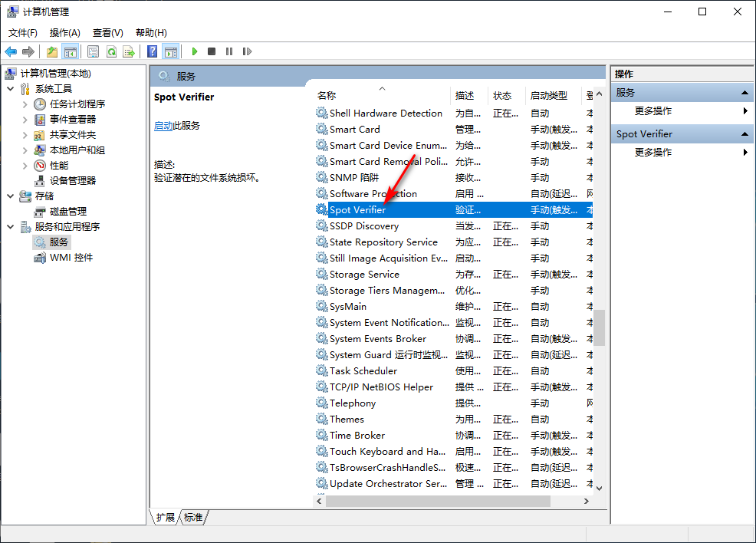This screenshot has width=756, height=543.
Task: Open the 操作(A) menu
Action: (64, 32)
